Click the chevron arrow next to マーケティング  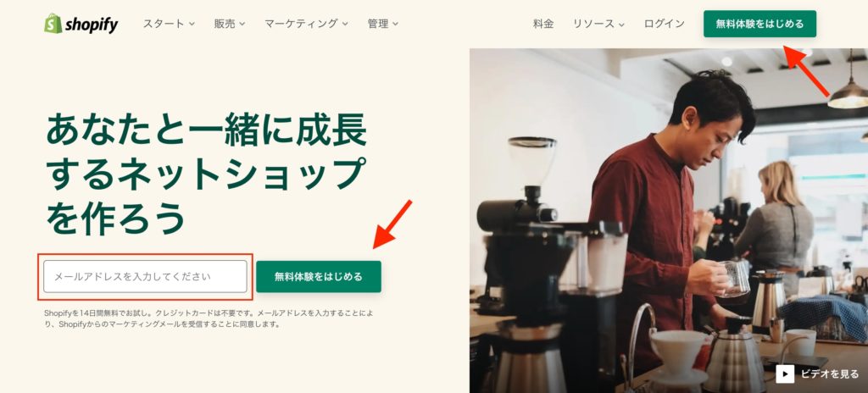tap(345, 25)
